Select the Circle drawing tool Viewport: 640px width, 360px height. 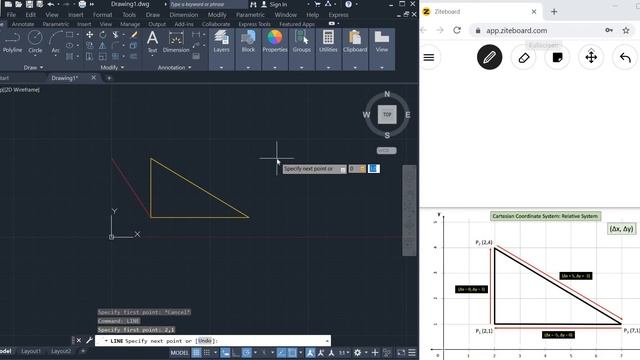coord(35,42)
